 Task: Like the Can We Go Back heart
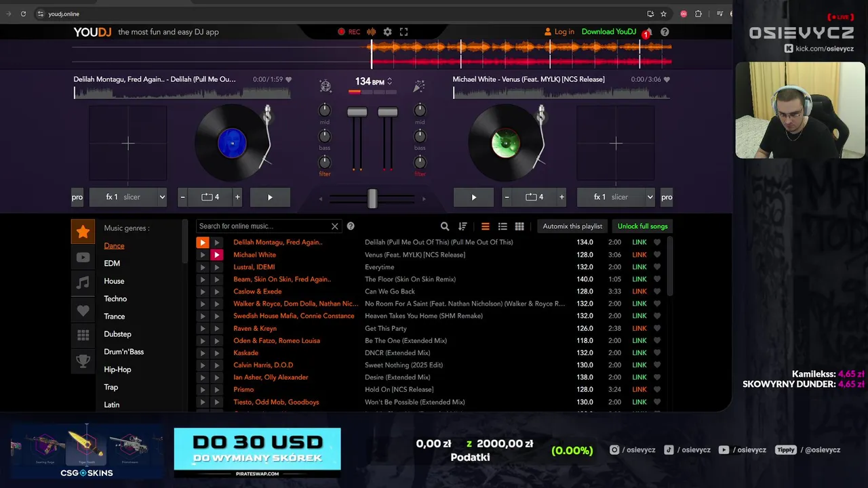(656, 291)
